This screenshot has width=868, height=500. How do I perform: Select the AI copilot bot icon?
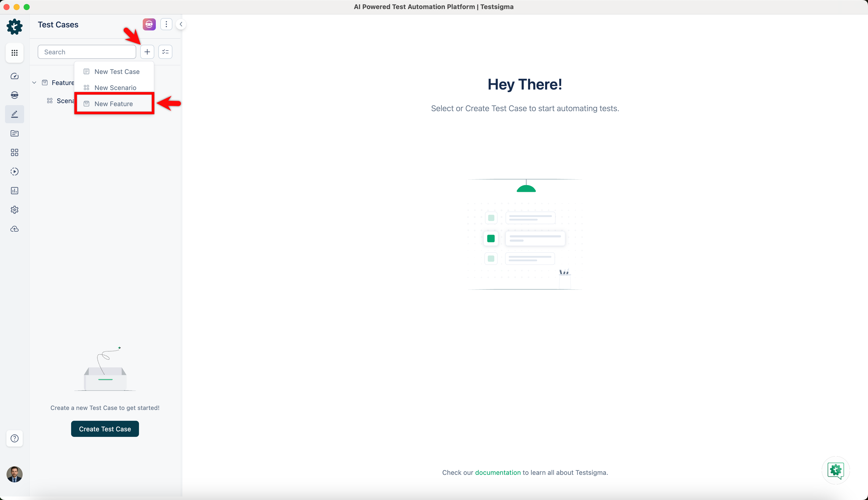click(x=14, y=95)
